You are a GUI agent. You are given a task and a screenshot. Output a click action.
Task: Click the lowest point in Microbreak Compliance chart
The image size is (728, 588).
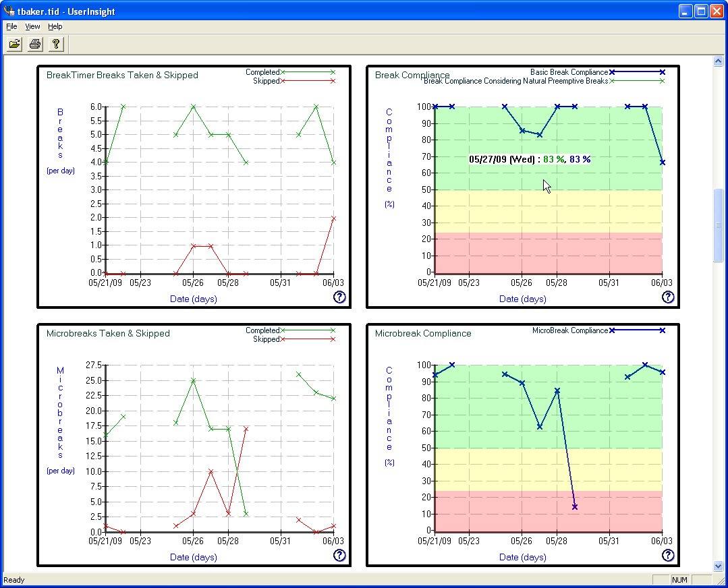575,507
